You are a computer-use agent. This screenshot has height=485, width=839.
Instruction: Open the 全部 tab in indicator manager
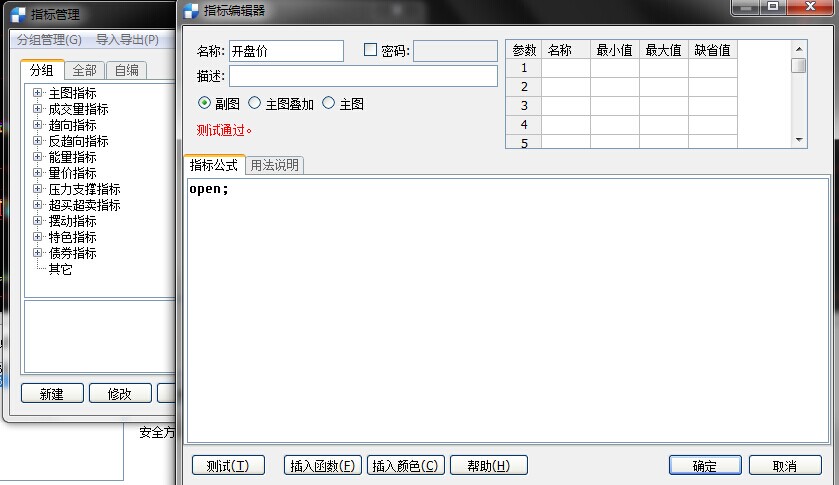(85, 70)
